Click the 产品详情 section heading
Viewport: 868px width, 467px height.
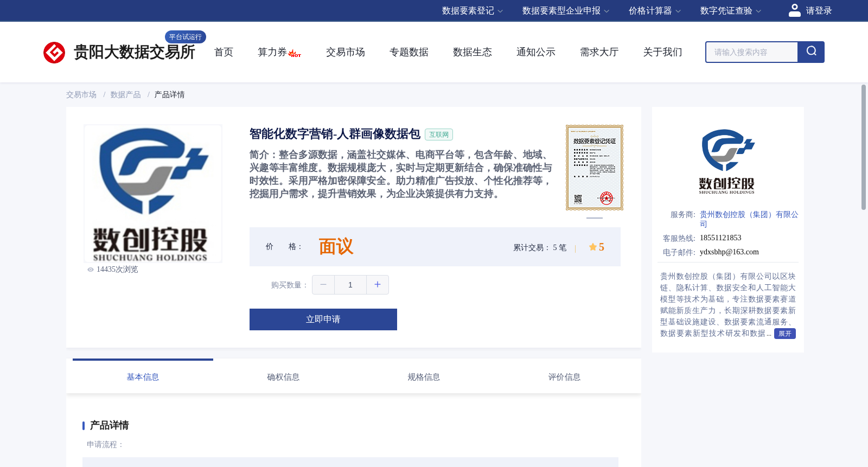[109, 425]
